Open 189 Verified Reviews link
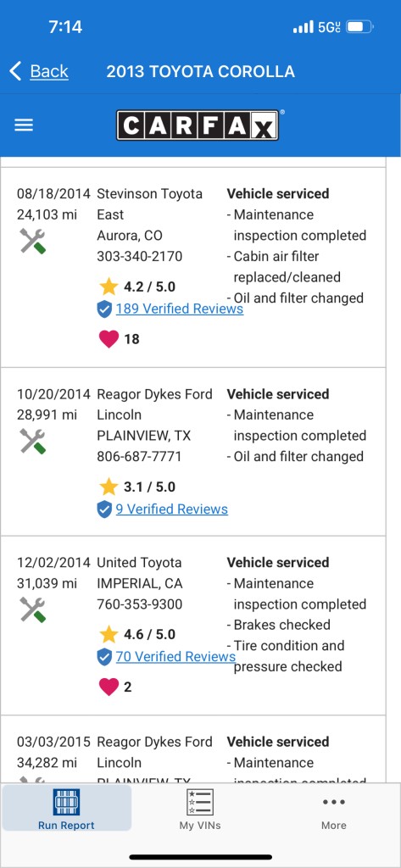The height and width of the screenshot is (868, 401). pyautogui.click(x=180, y=309)
